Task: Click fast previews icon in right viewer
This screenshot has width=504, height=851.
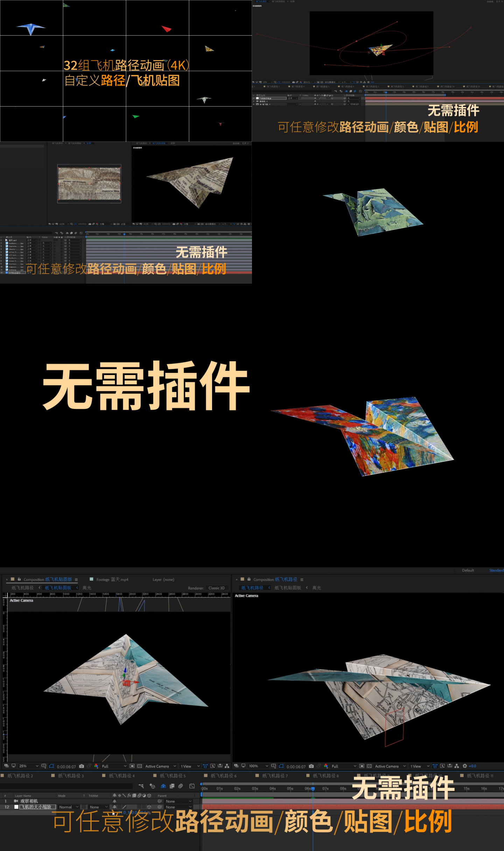Action: pyautogui.click(x=442, y=766)
